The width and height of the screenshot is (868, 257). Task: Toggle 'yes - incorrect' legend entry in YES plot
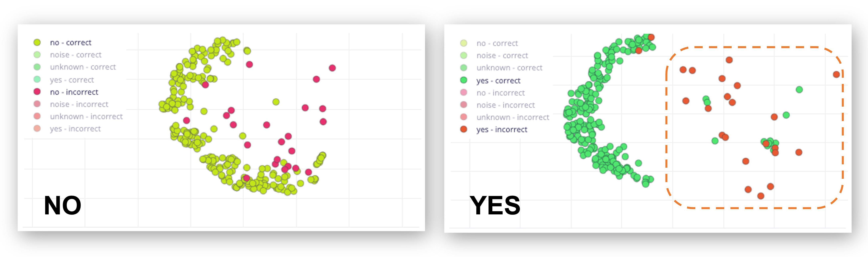pyautogui.click(x=501, y=130)
